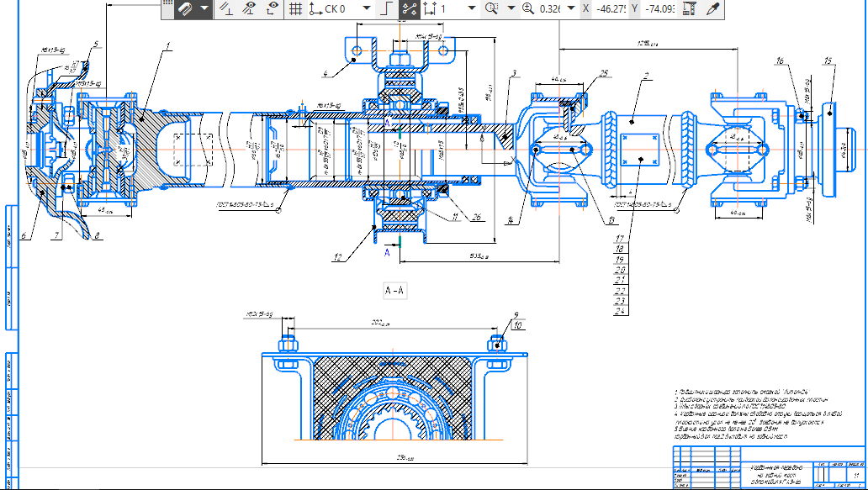The image size is (868, 490).
Task: Click the zoom in magnifier icon
Action: [x=528, y=9]
